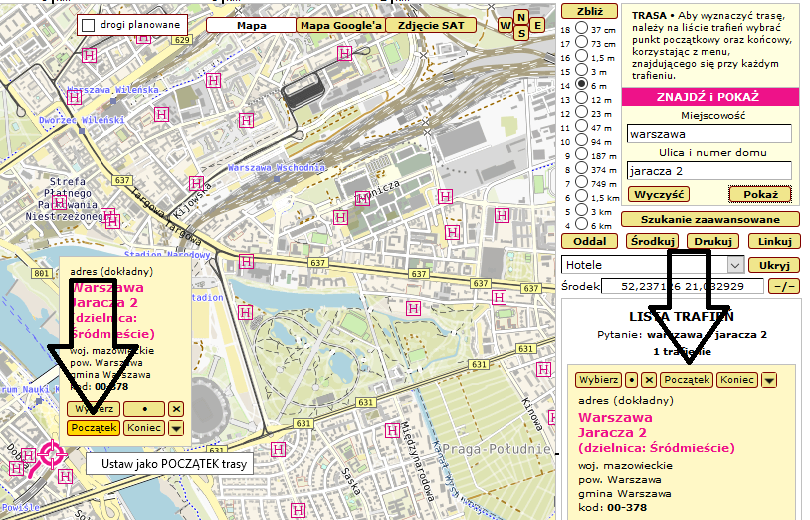Click the S compass direction button
Viewport: 810px width, 520px height.
tap(520, 33)
